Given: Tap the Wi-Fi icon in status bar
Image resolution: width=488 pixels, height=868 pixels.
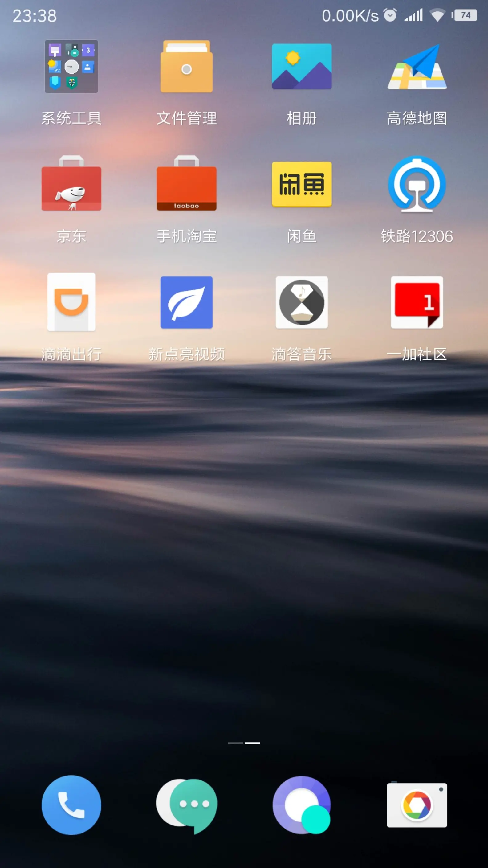Looking at the screenshot, I should pos(437,15).
